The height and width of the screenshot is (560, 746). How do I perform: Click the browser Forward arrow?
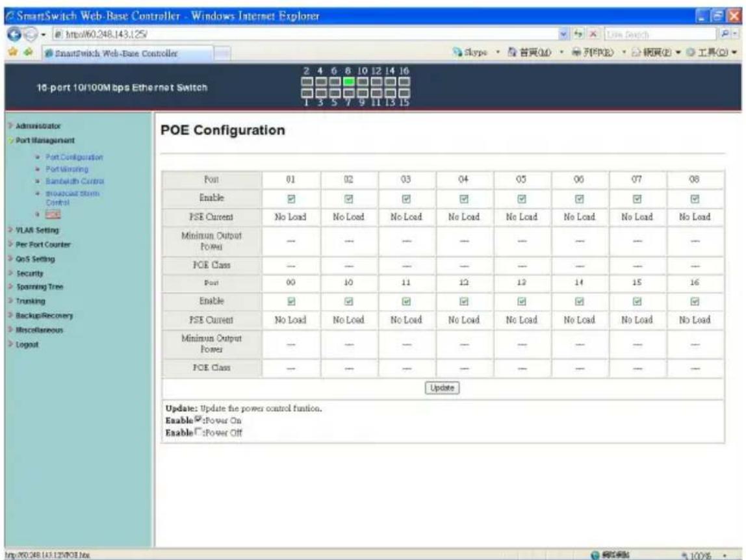coord(31,34)
